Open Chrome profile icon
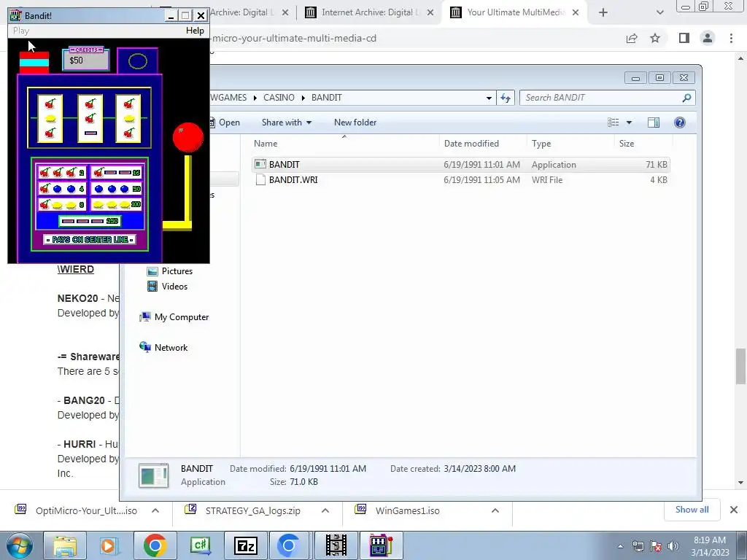The image size is (747, 560). [708, 38]
